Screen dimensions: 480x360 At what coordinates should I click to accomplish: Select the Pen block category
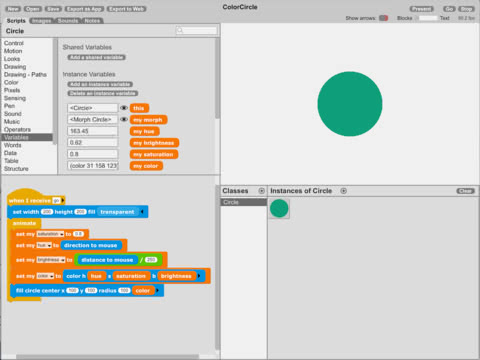[9, 106]
